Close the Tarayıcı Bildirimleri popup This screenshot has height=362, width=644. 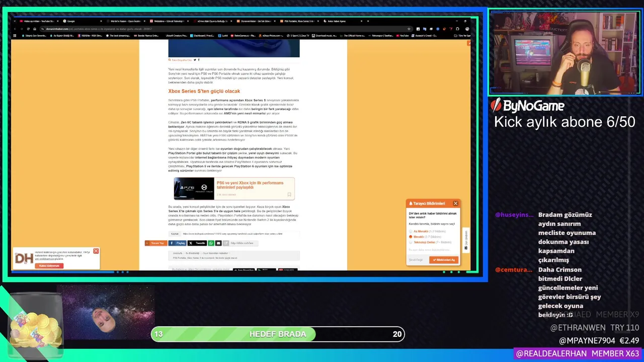455,204
